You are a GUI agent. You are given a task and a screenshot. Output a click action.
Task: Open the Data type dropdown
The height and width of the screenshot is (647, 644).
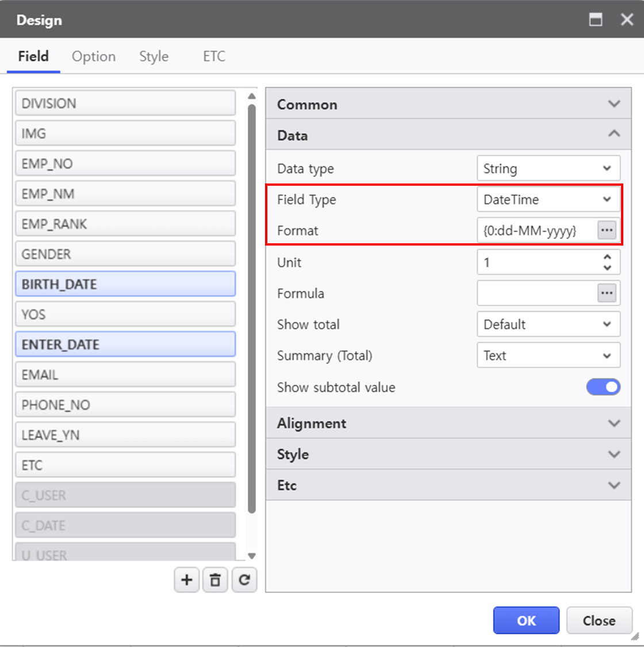[x=549, y=168]
